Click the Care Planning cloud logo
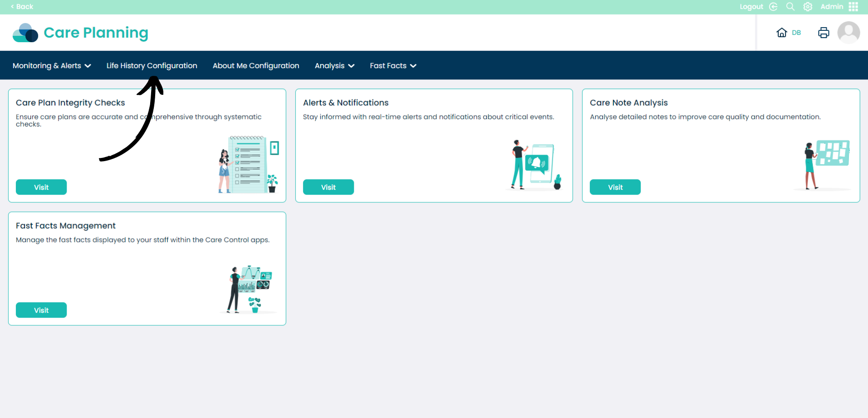Viewport: 868px width, 418px height. 25,33
